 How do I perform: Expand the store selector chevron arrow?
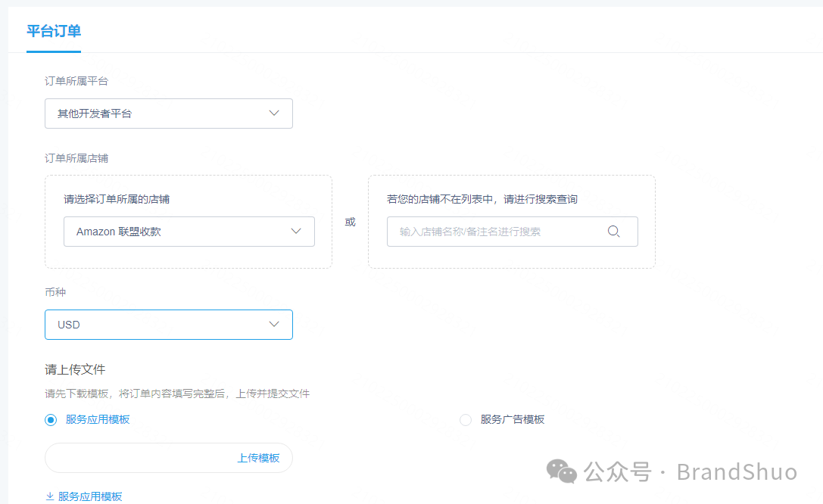tap(296, 232)
